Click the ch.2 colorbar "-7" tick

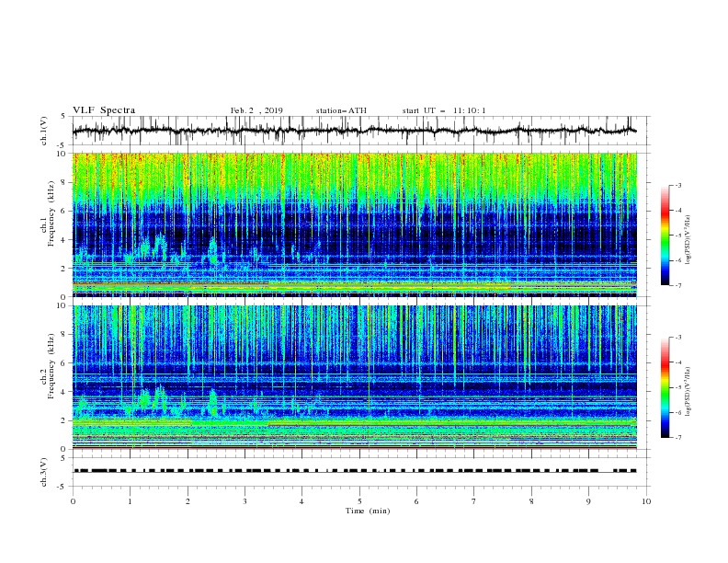click(677, 437)
